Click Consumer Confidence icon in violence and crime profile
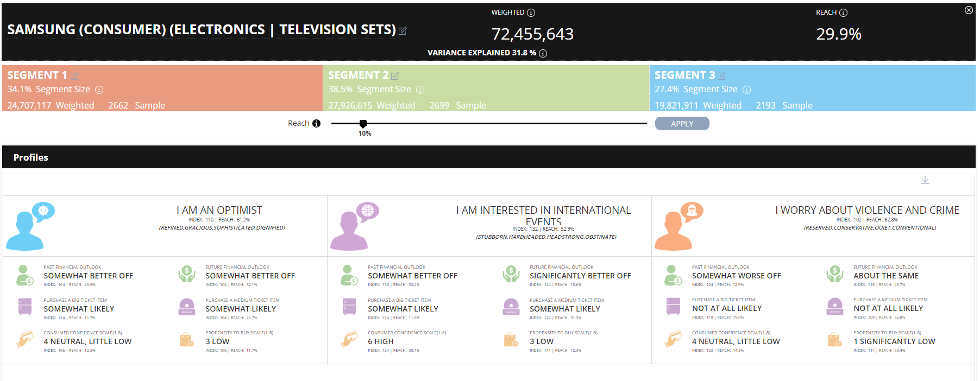Screen dimensions: 980x381 (x=674, y=340)
